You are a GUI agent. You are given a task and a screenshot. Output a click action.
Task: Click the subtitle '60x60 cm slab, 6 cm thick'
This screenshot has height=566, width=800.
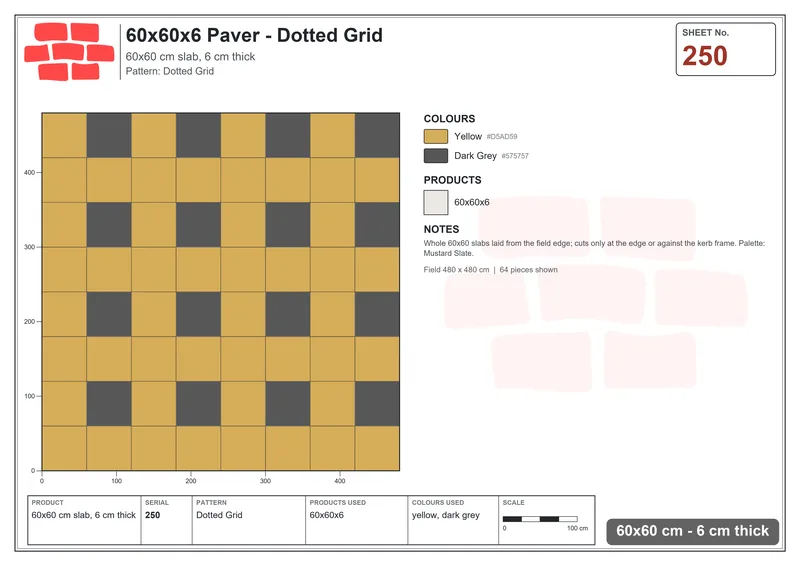190,57
